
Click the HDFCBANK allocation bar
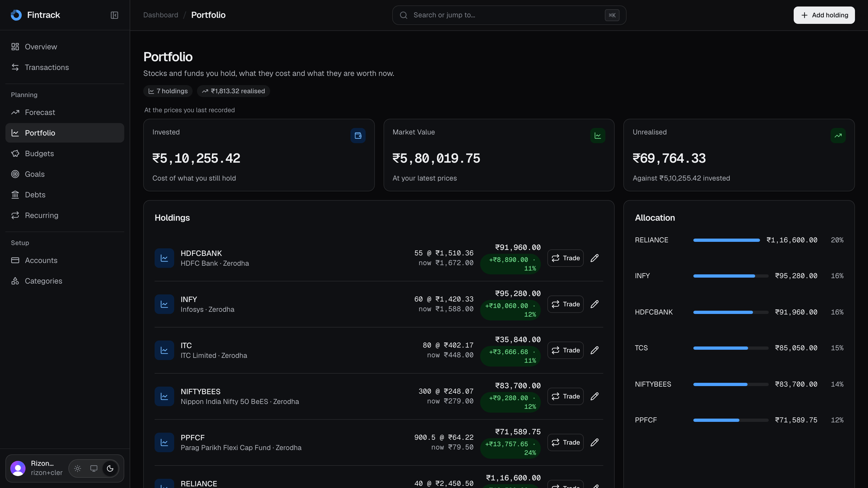[x=731, y=313]
